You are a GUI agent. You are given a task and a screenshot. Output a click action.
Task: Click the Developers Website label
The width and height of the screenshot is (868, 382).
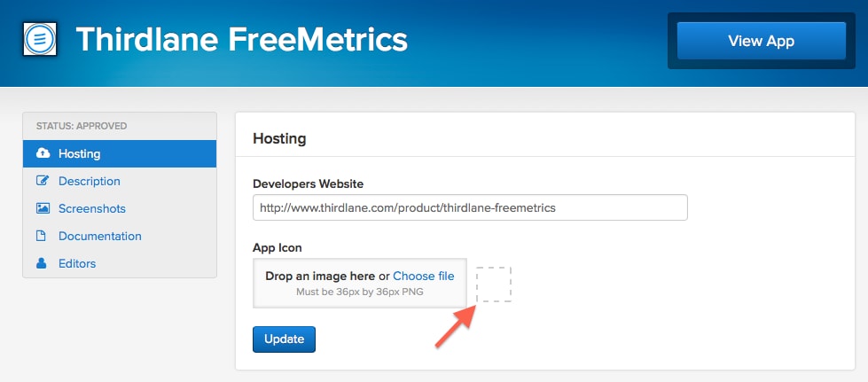coord(309,183)
